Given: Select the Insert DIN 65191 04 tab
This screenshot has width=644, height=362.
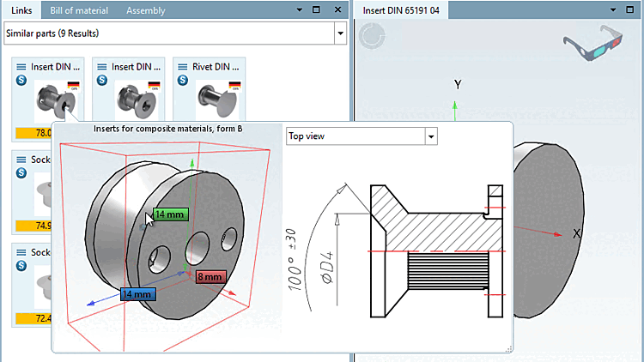Looking at the screenshot, I should (x=401, y=10).
